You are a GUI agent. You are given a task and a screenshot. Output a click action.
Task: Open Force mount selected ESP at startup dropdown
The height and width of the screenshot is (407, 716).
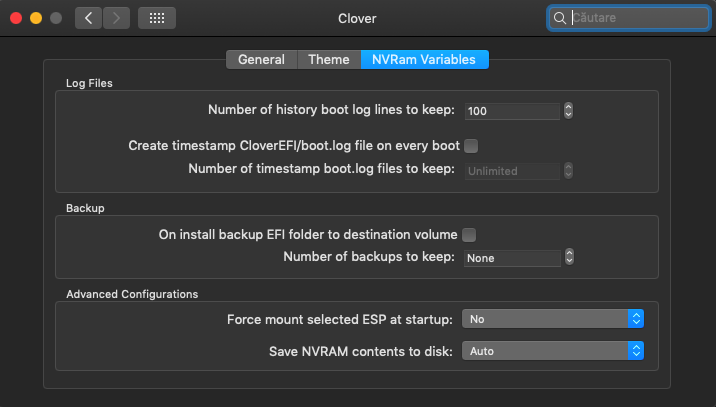coord(553,319)
